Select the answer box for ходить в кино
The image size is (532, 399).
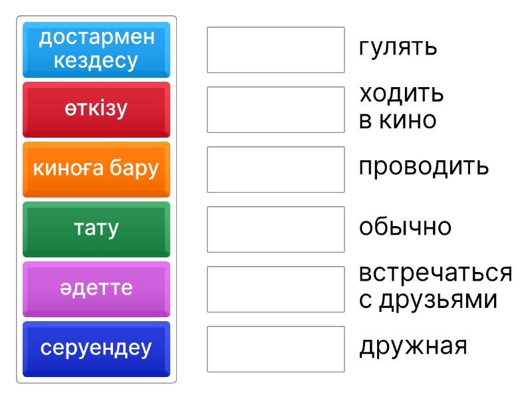275,110
